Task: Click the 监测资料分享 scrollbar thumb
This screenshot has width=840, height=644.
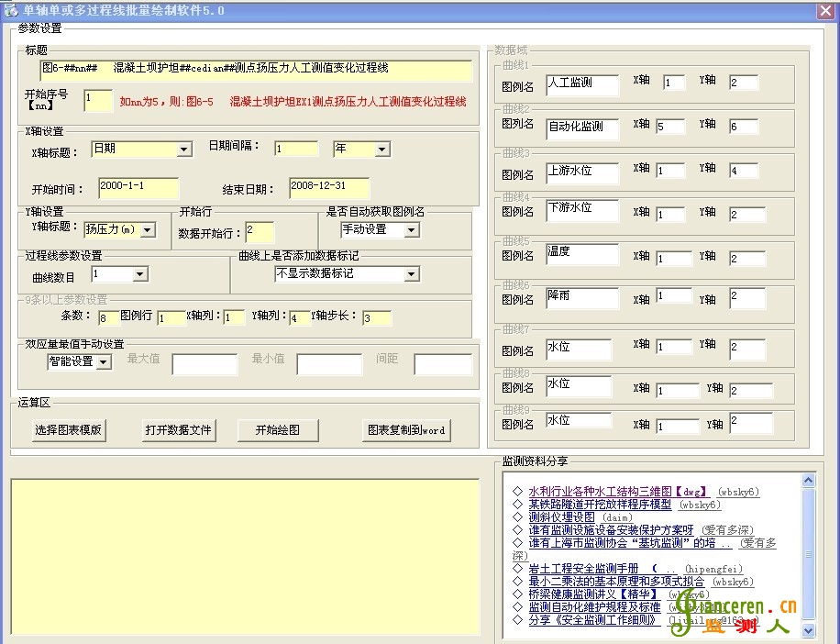Action: pos(809,554)
